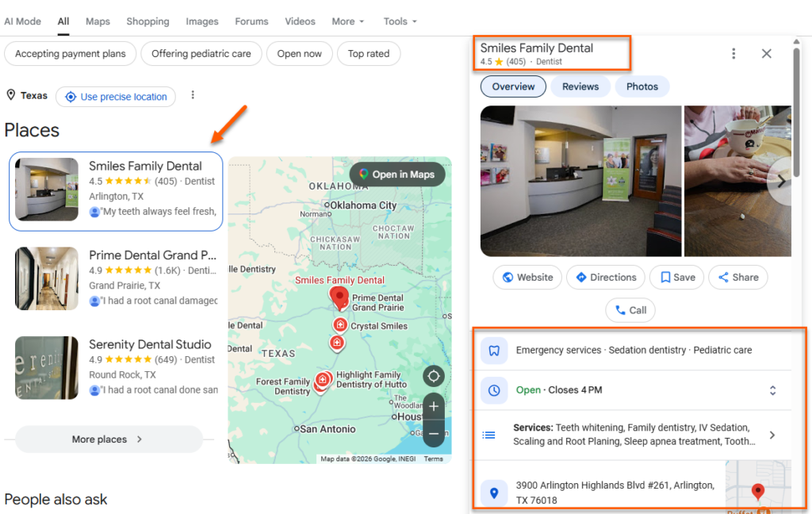The height and width of the screenshot is (514, 812).
Task: Close the Smiles Family Dental panel
Action: click(767, 53)
